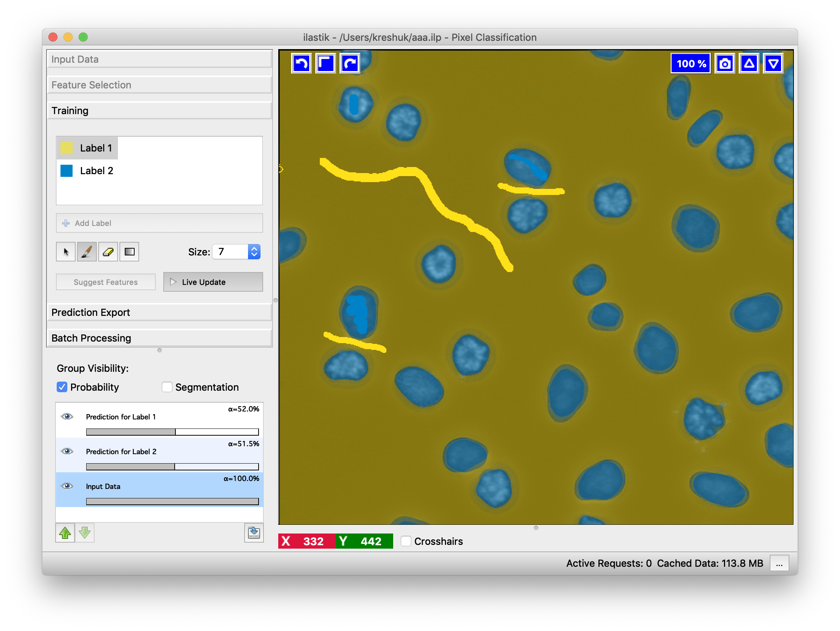840x631 pixels.
Task: Expand the Feature Selection applet
Action: tap(160, 85)
